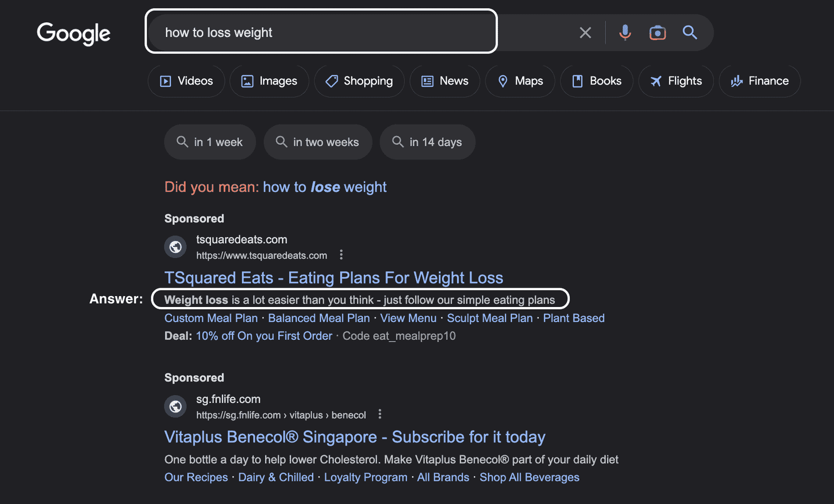Click "how to lose weight" spelling correction
The image size is (834, 504).
[x=324, y=187]
